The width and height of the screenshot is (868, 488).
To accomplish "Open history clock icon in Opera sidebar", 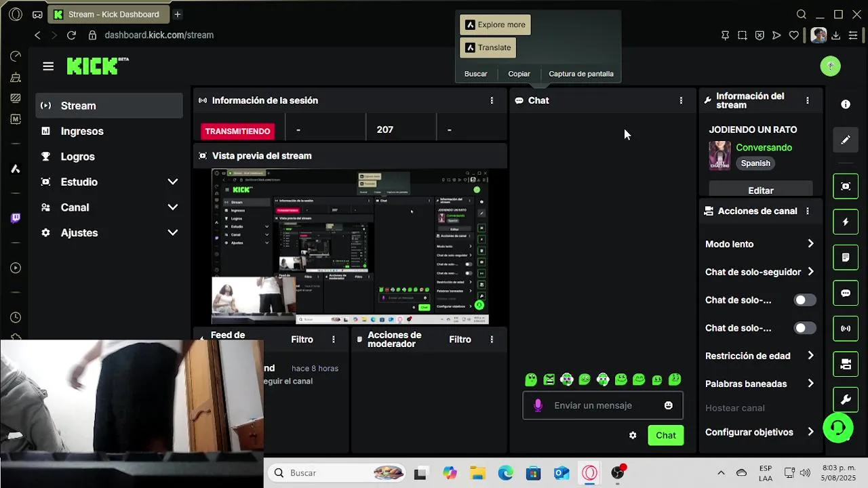I will click(x=16, y=317).
